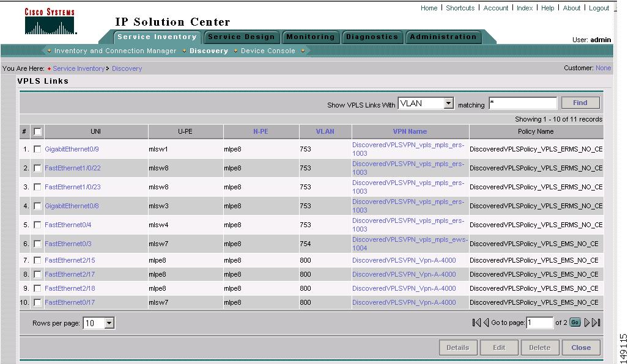Go to last page of results
Image resolution: width=628 pixels, height=364 pixels.
(x=596, y=322)
